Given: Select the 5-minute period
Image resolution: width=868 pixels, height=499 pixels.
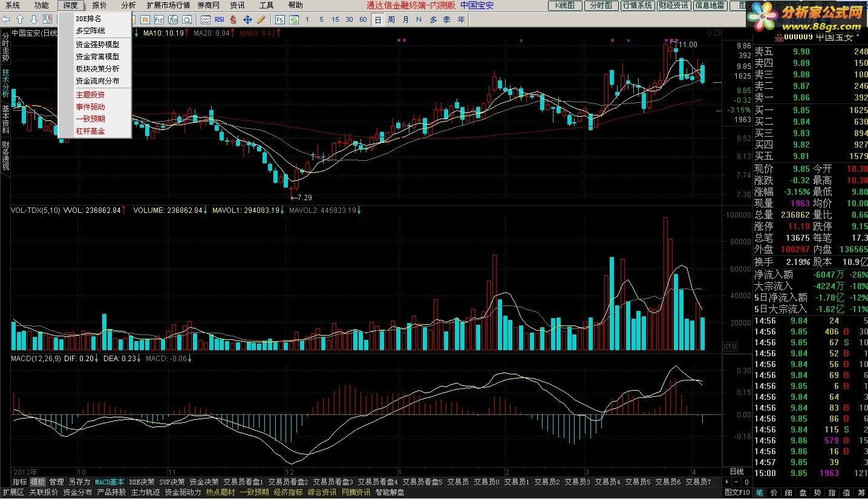Looking at the screenshot, I should click(321, 19).
